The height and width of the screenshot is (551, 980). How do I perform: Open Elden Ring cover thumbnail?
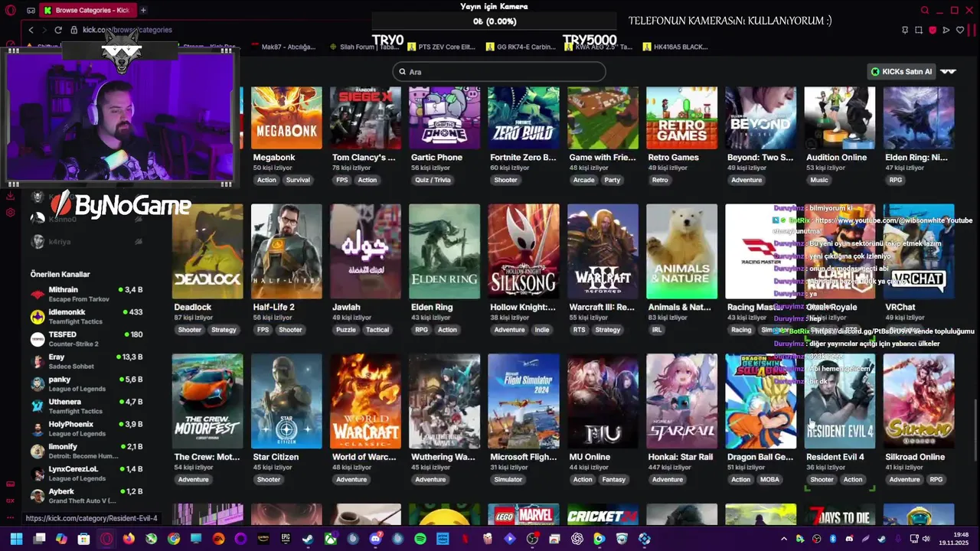(x=444, y=251)
